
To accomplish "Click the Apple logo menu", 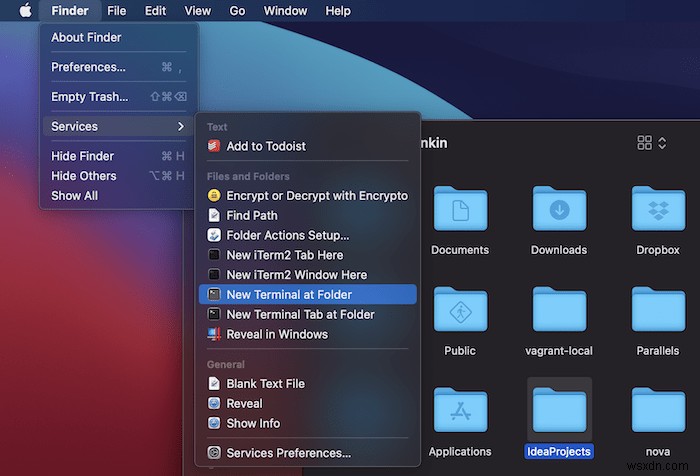I will [24, 11].
